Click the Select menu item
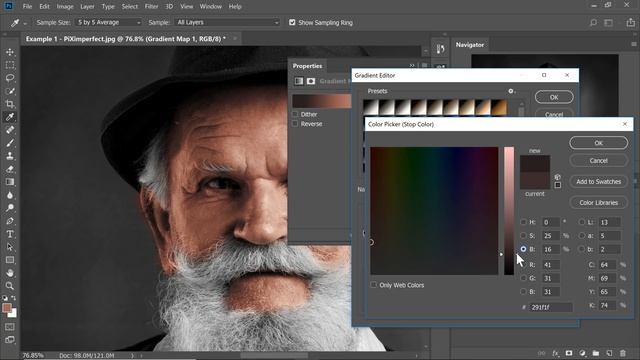 (x=129, y=7)
